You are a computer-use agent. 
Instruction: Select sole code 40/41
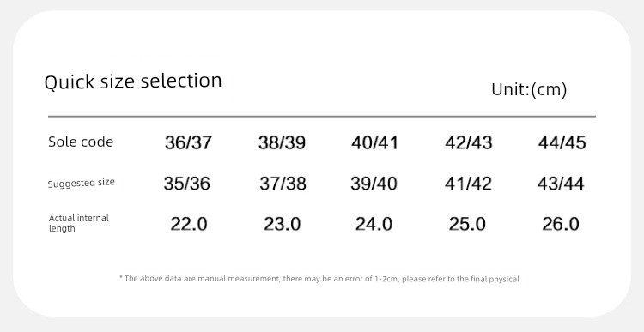click(374, 142)
